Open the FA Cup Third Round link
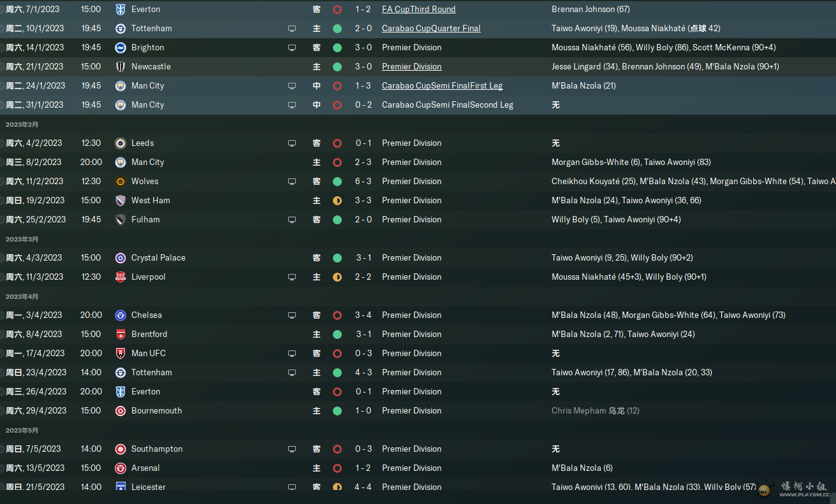 click(418, 10)
